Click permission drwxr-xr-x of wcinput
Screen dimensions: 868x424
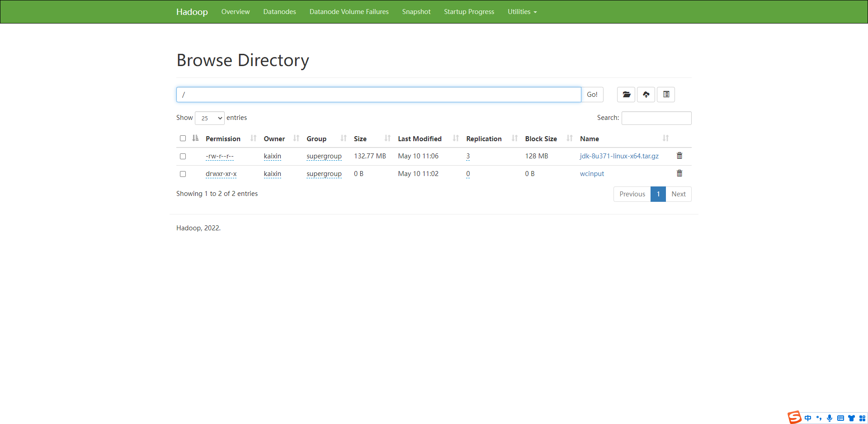[x=221, y=174]
